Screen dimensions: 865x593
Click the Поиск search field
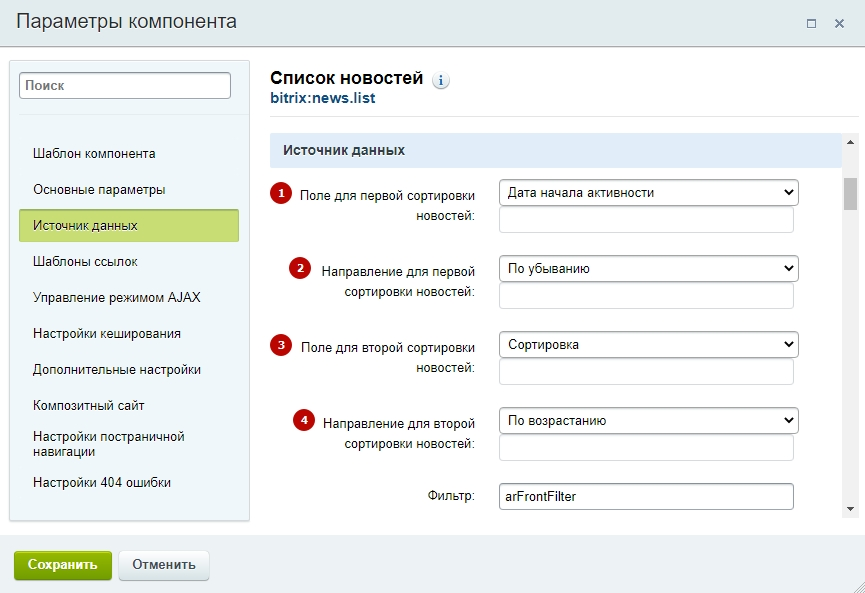[x=125, y=86]
